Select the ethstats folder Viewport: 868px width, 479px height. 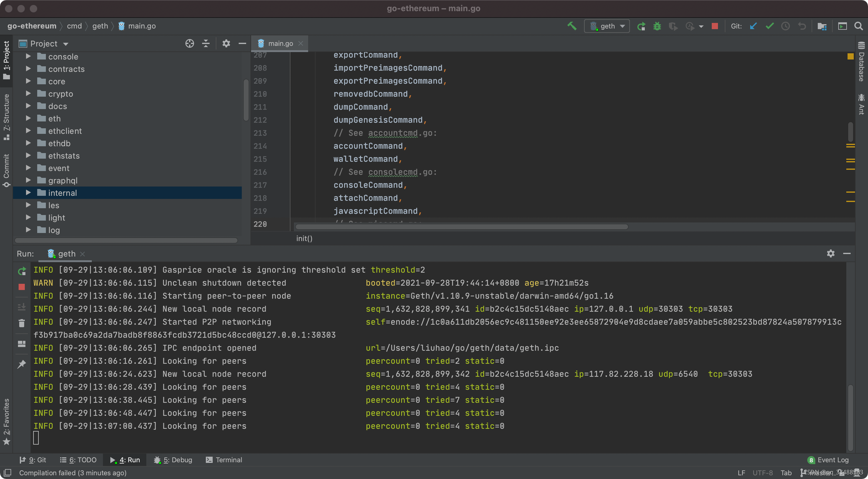click(64, 156)
